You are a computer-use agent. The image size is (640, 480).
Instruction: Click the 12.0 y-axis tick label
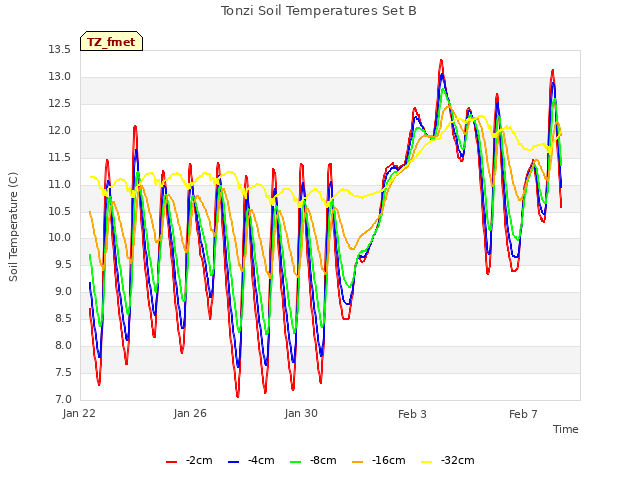[60, 131]
